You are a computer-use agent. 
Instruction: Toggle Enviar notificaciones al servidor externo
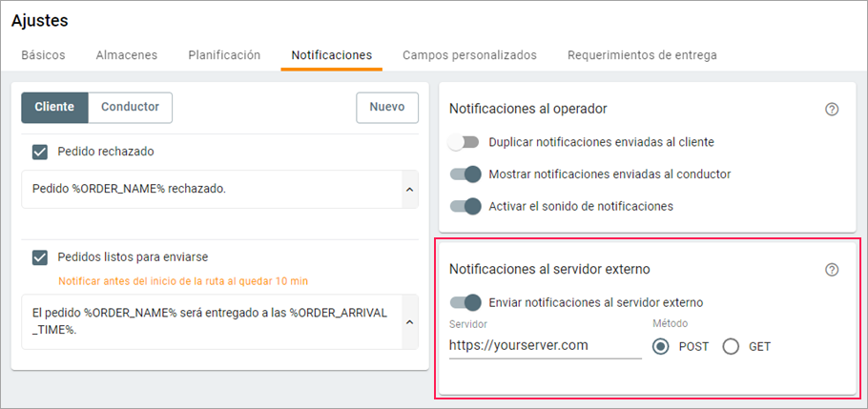[x=465, y=303]
